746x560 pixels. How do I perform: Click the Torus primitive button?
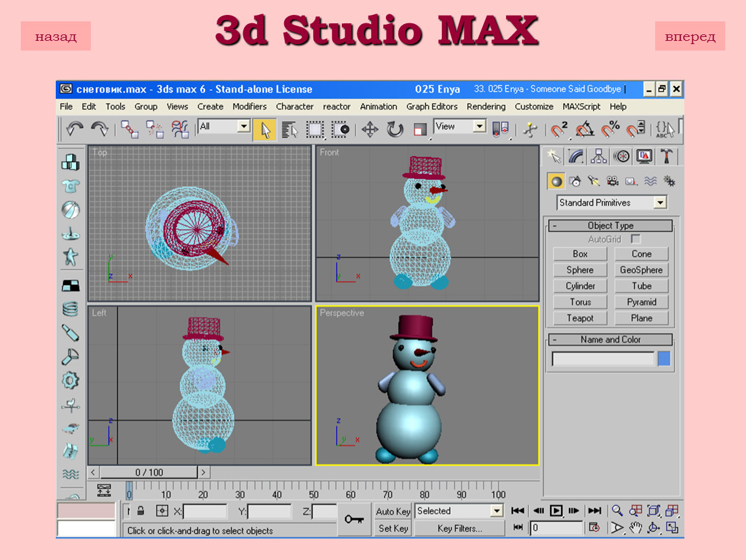click(580, 302)
